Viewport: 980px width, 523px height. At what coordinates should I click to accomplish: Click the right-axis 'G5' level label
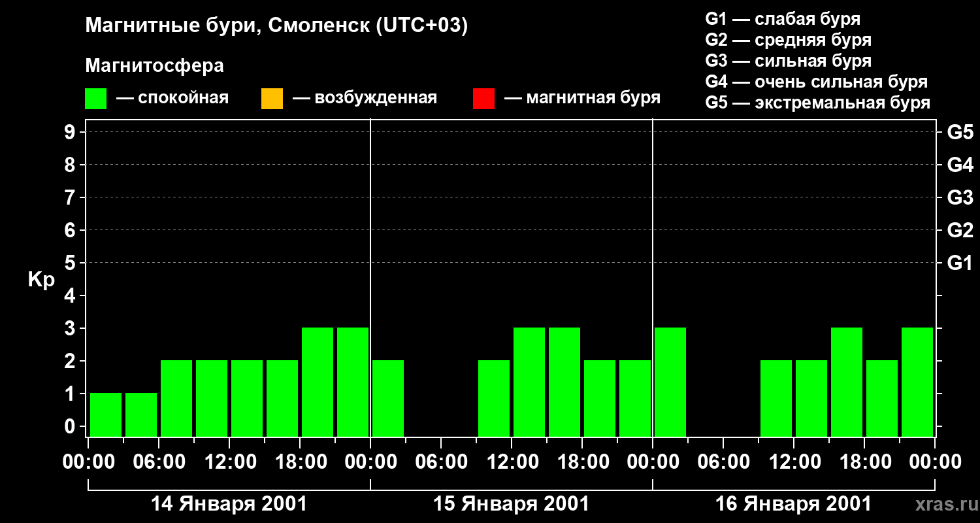point(960,132)
